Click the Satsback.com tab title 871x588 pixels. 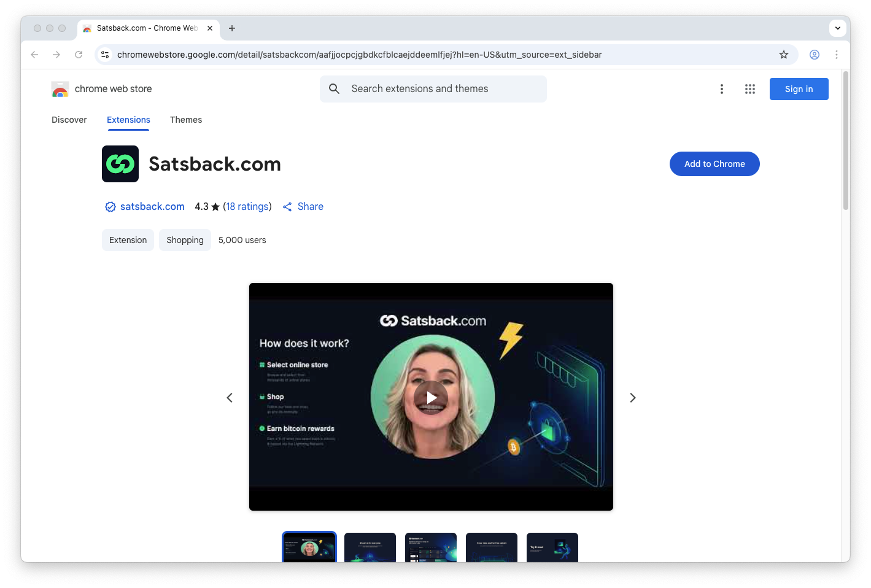click(147, 28)
